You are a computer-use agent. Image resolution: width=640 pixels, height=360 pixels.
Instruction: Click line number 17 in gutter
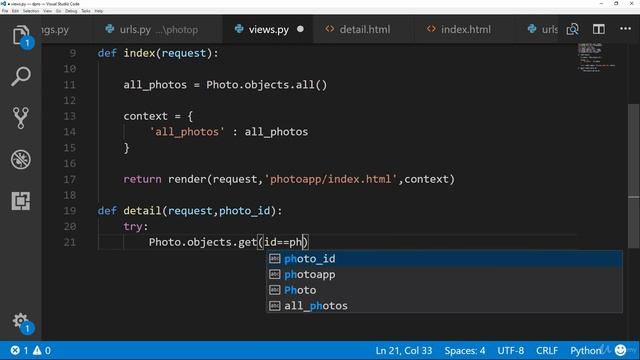pyautogui.click(x=70, y=179)
